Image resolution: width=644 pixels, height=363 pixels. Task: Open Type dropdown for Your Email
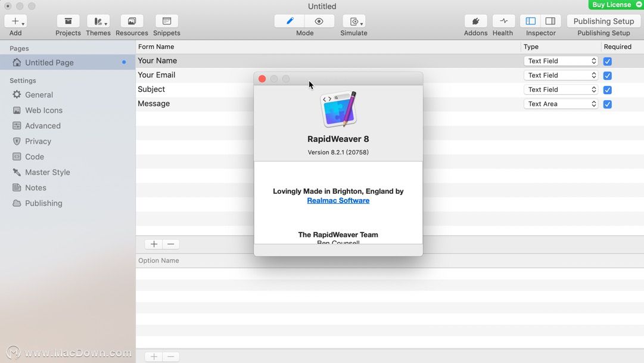(561, 75)
